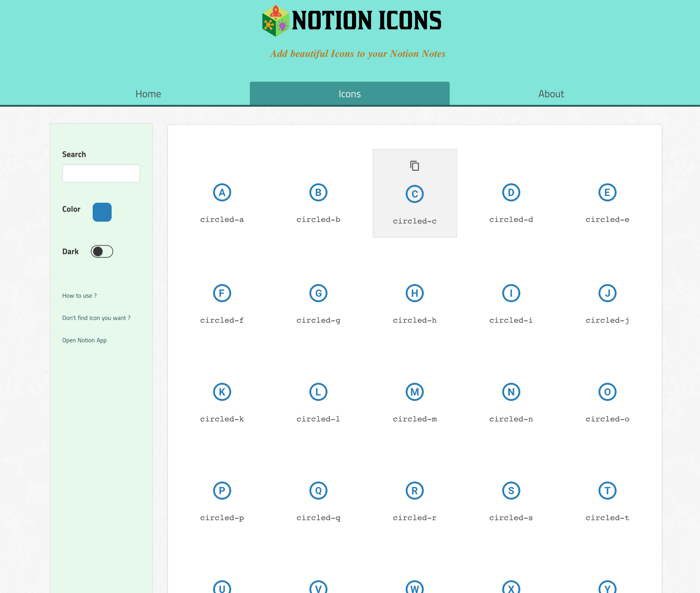
Task: Choose the circled-m icon
Action: pyautogui.click(x=415, y=392)
